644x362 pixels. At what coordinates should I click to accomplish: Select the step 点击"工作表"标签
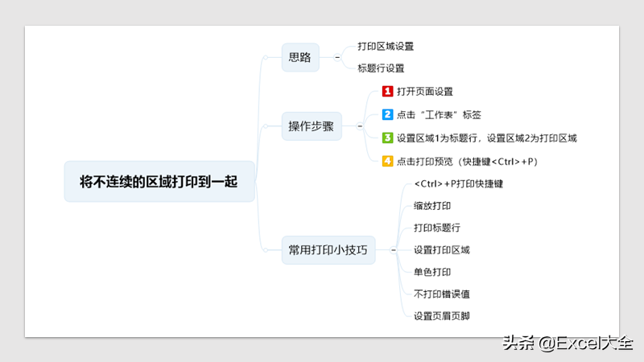point(439,115)
